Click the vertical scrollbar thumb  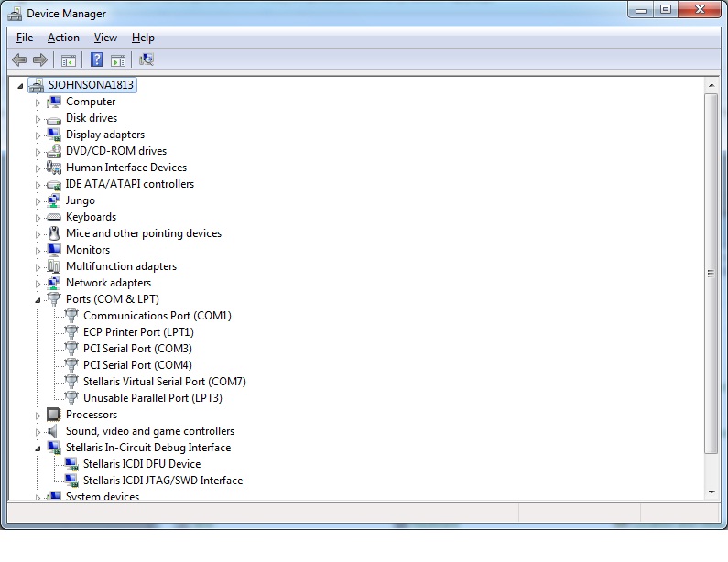pos(712,274)
